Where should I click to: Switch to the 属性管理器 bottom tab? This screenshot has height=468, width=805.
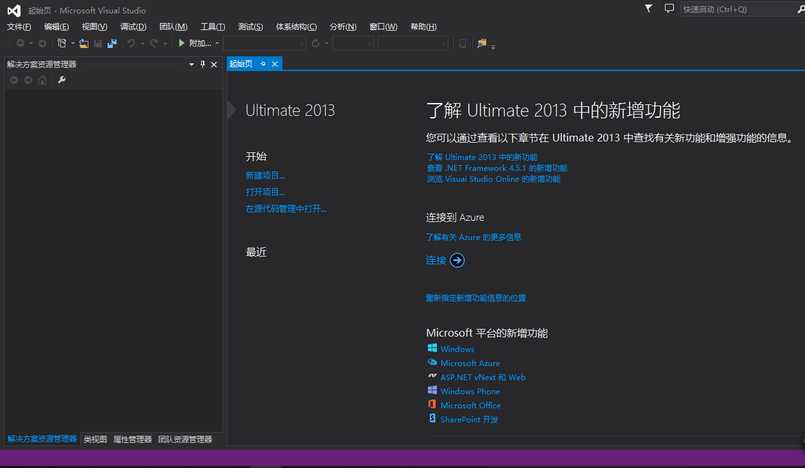[x=132, y=439]
